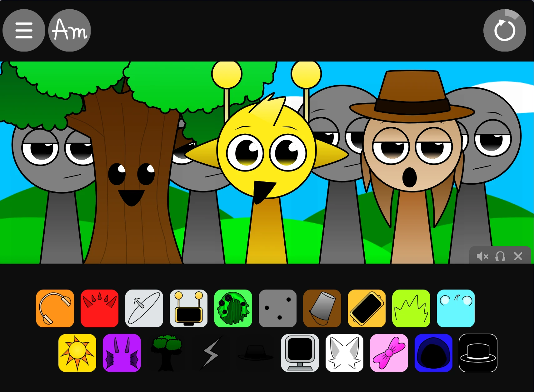
Task: Mute the selected character's sound
Action: [x=482, y=256]
